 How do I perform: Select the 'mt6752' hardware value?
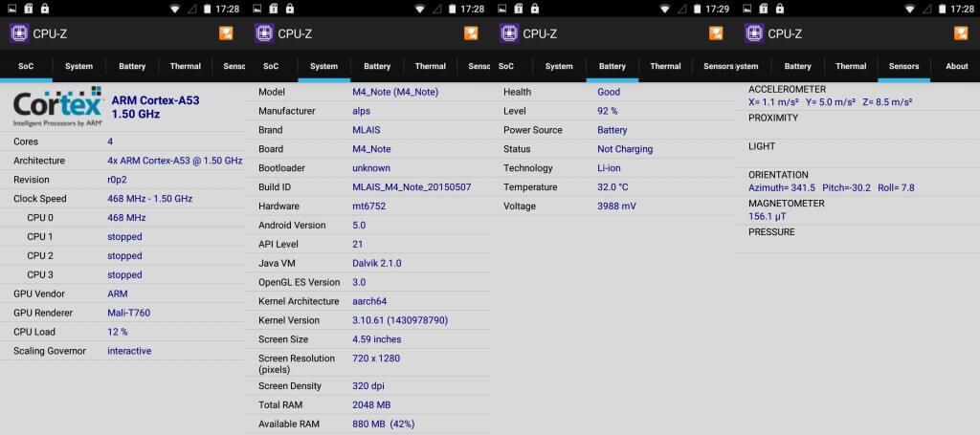tap(369, 206)
